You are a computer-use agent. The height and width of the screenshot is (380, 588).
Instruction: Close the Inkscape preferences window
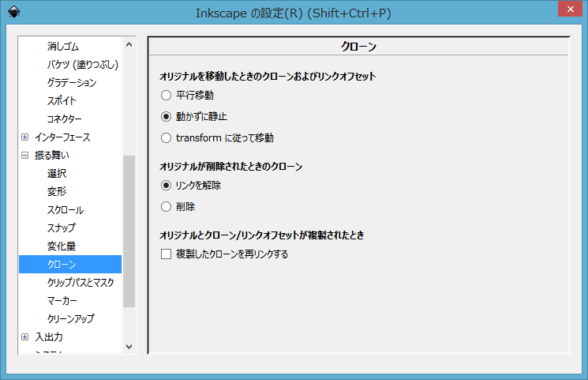[565, 10]
